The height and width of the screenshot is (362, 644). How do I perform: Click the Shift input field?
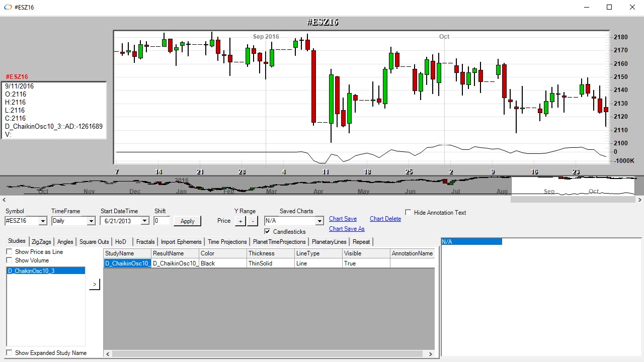(x=162, y=221)
